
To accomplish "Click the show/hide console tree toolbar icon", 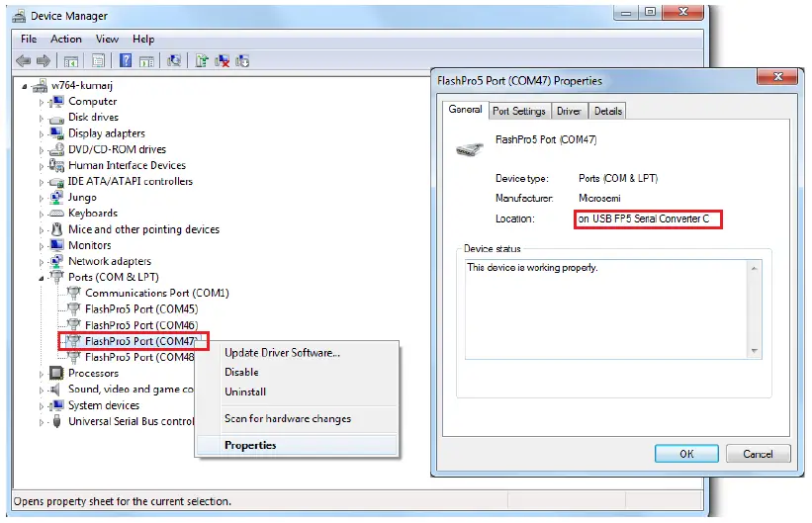I will (x=71, y=61).
